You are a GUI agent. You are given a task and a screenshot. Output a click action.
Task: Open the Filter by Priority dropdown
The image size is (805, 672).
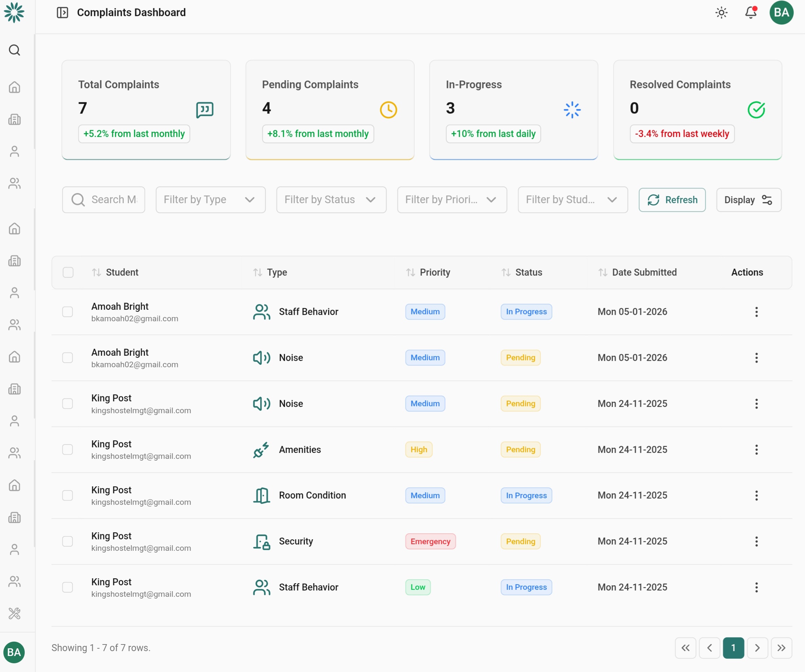click(x=452, y=200)
